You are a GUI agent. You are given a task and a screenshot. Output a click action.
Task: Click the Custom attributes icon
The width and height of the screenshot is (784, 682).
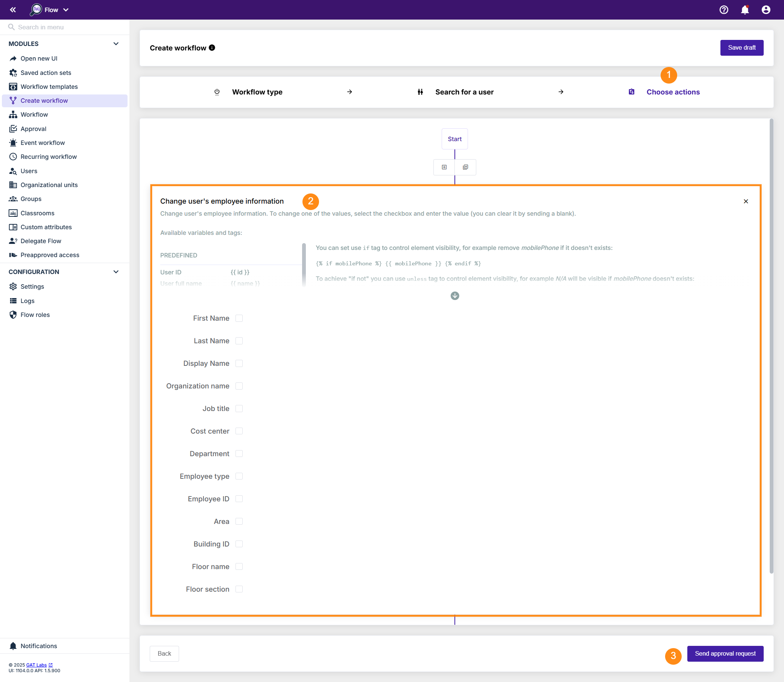click(x=13, y=227)
